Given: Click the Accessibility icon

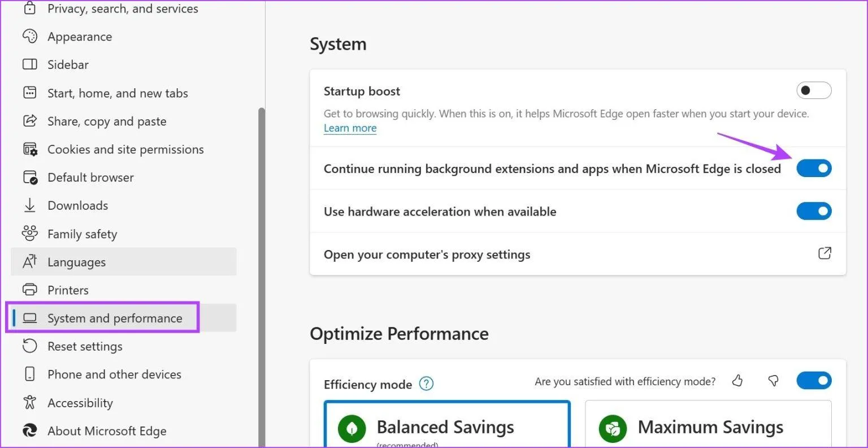Looking at the screenshot, I should (30, 403).
